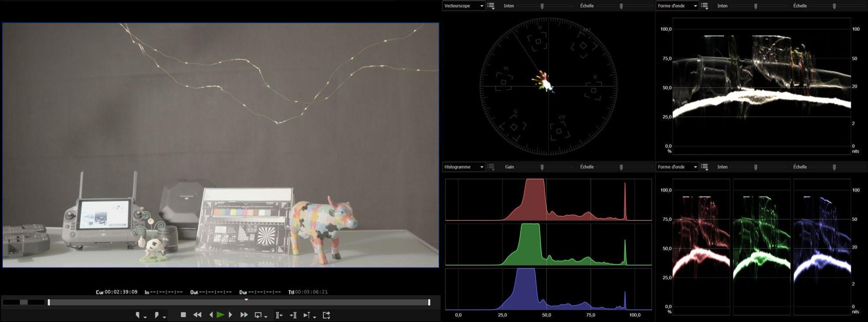Click the export icon in the player bar
Image resolution: width=868 pixels, height=322 pixels.
327,315
